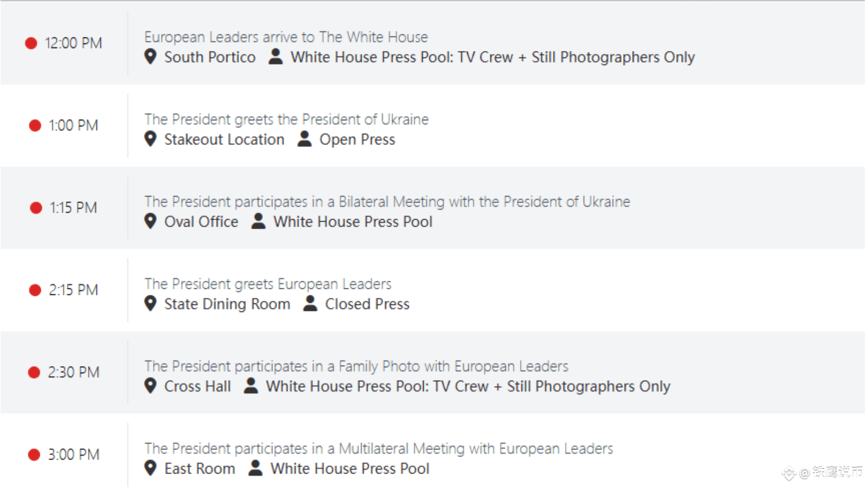This screenshot has height=487, width=868.
Task: Click the location pin beside South Portico
Action: pos(151,56)
